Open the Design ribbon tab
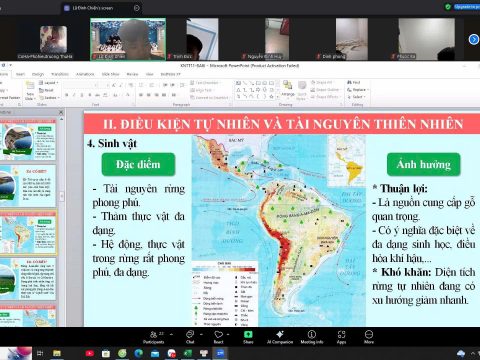Screen dimensions: 480x360 [38, 74]
